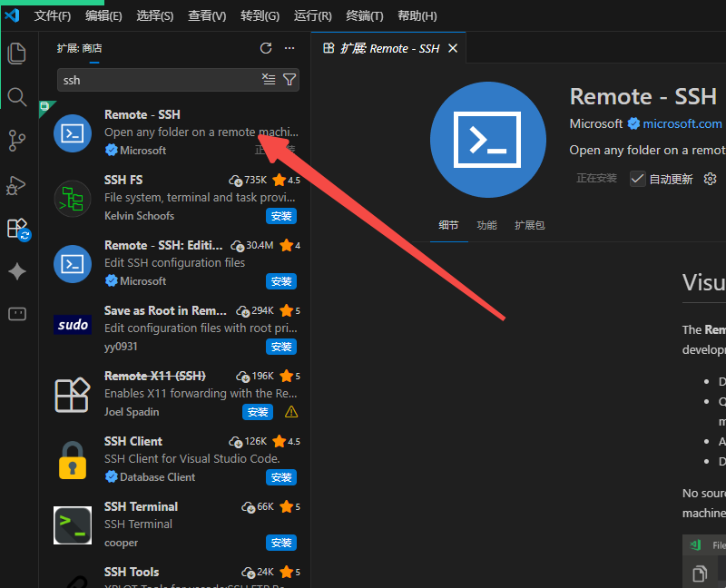This screenshot has height=588, width=726.
Task: Open the gear settings for Remote - SSH
Action: [x=711, y=179]
